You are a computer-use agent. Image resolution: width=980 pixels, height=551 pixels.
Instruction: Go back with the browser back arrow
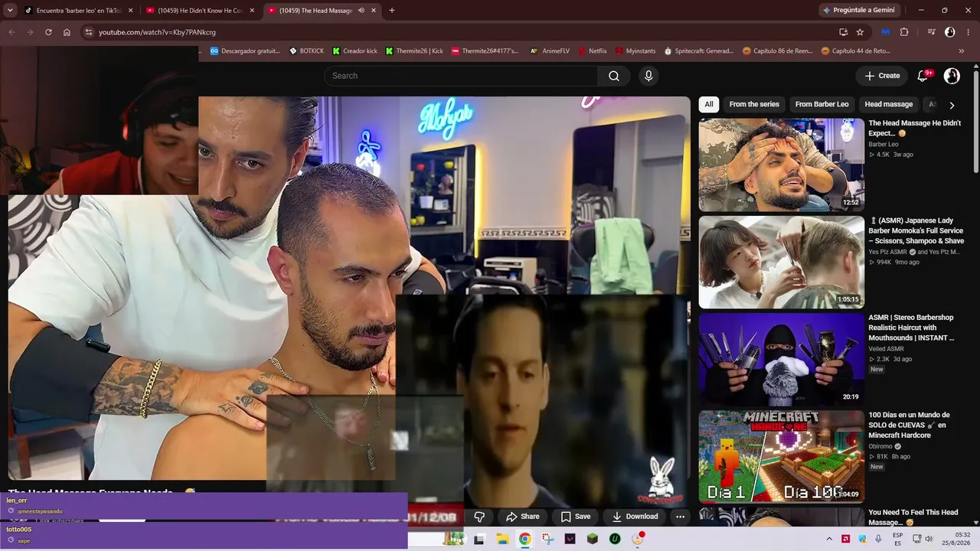click(x=11, y=32)
